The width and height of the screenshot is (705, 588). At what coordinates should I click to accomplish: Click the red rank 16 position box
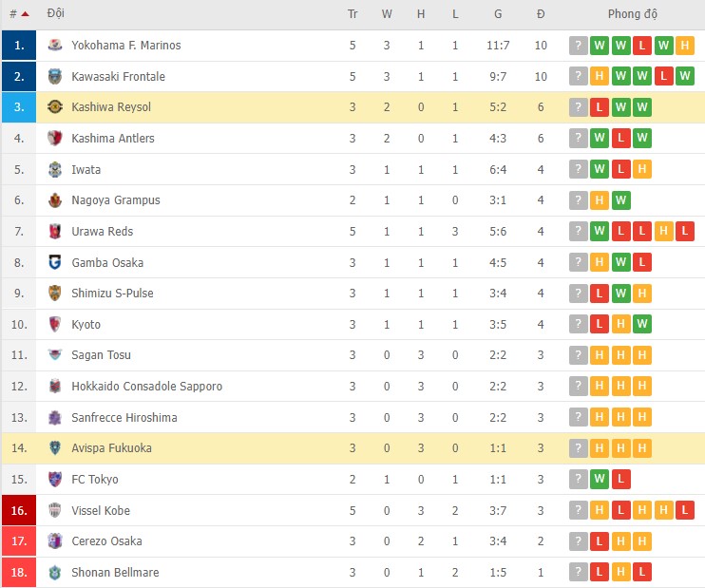[18, 510]
